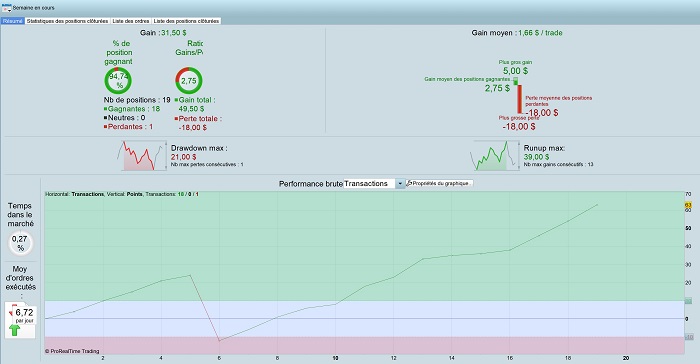The height and width of the screenshot is (364, 700).
Task: Click Nb max pertes consécutives : 1 text
Action: coord(207,164)
